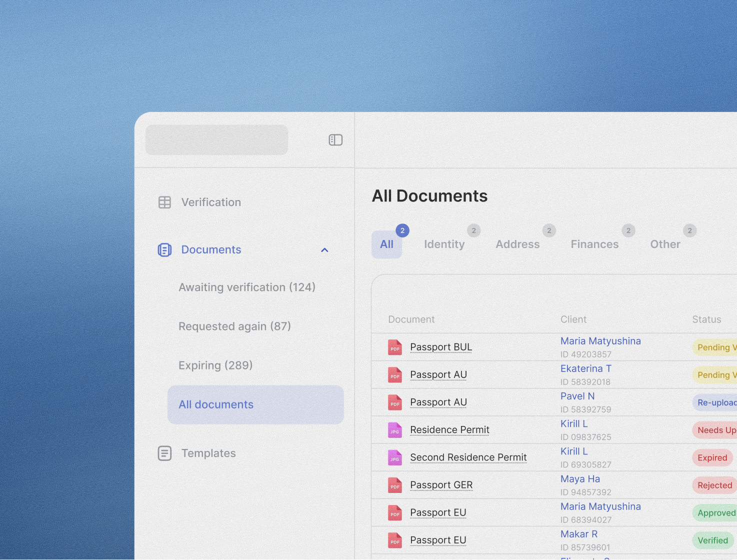Click the ID 94857392 text
This screenshot has width=737, height=560.
[585, 492]
